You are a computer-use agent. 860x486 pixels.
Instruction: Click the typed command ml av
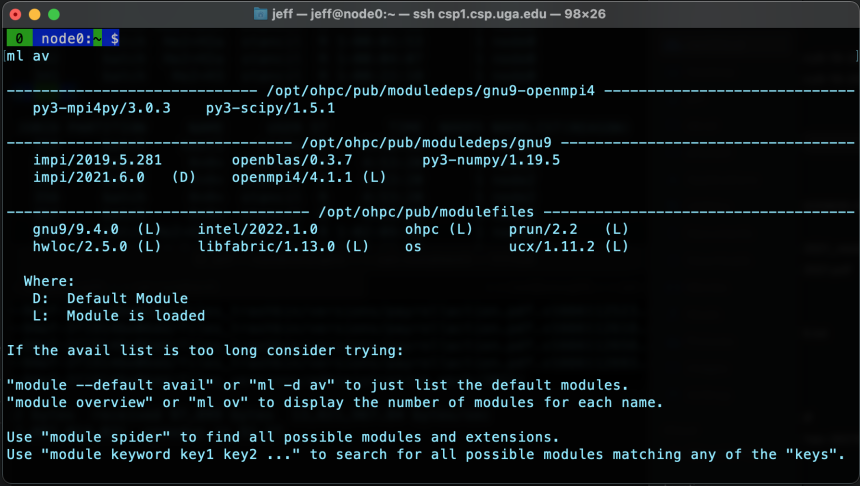[x=28, y=56]
